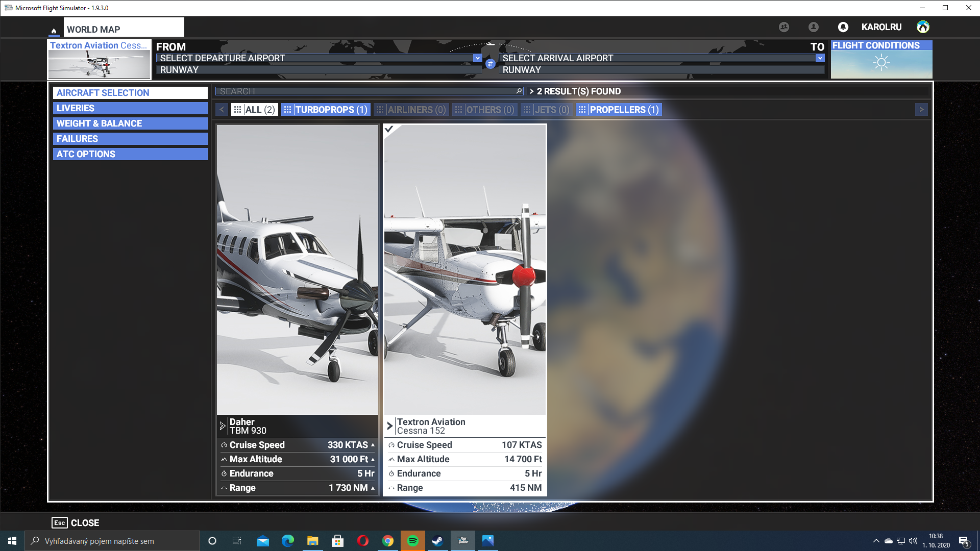Expand Daher TBM 930 details chevron

pyautogui.click(x=223, y=426)
